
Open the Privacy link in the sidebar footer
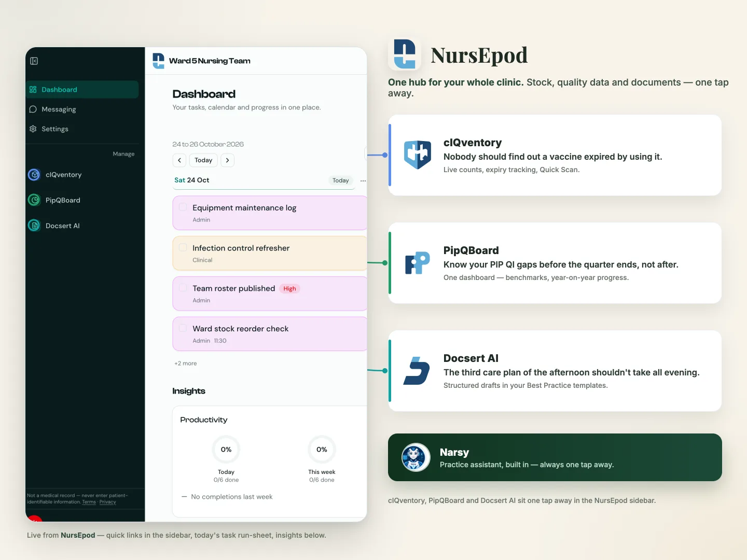point(108,502)
